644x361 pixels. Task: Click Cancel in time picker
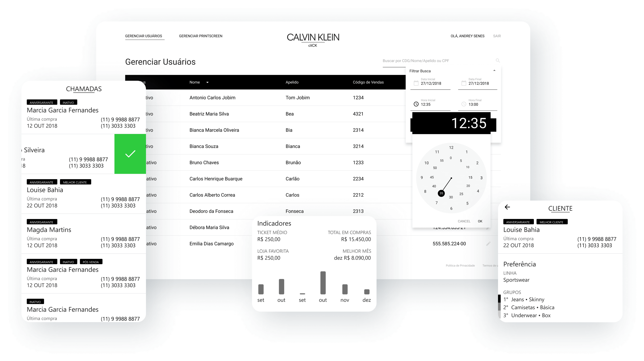coord(464,221)
